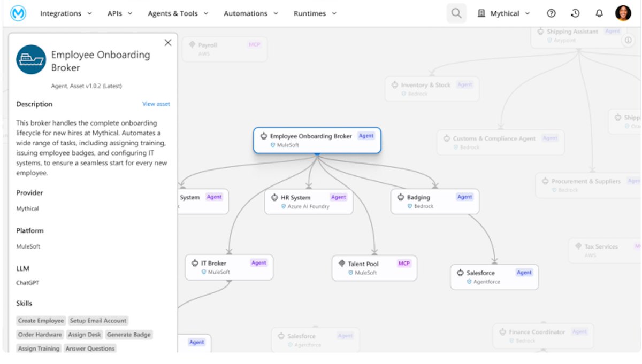Select the MCP badge on Talent Pool node
This screenshot has height=364, width=642.
404,264
